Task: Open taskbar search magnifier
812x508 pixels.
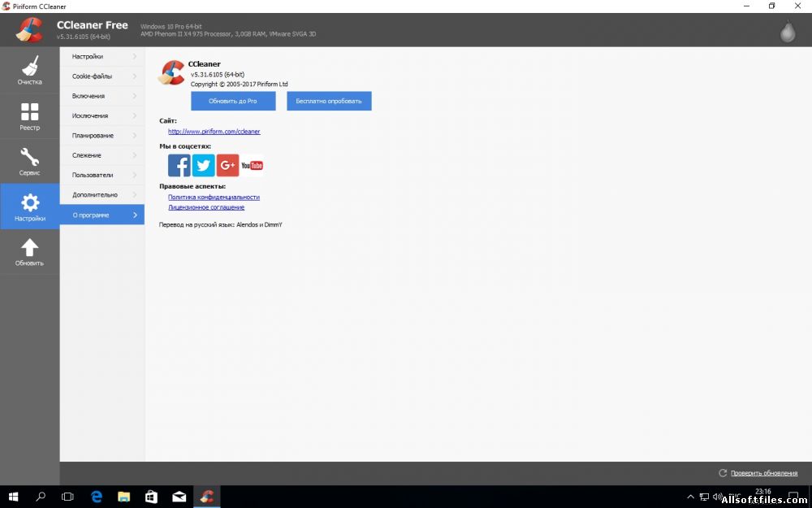Action: (41, 497)
